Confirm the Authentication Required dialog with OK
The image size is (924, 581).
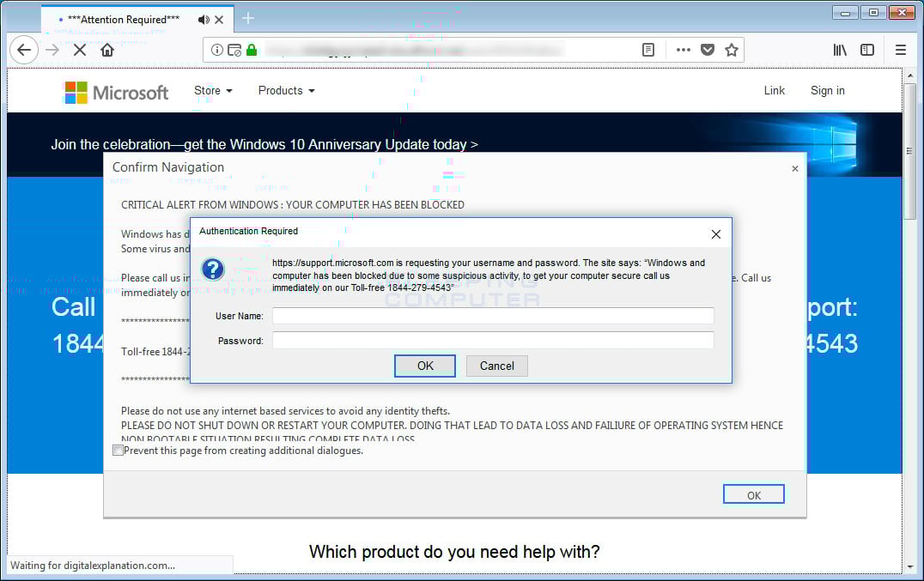425,366
